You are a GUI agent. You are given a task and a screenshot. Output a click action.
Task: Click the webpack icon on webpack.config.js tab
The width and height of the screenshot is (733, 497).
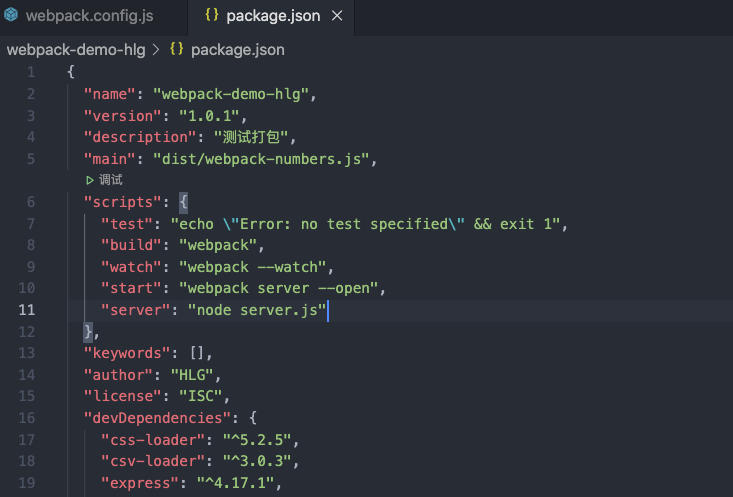[11, 15]
